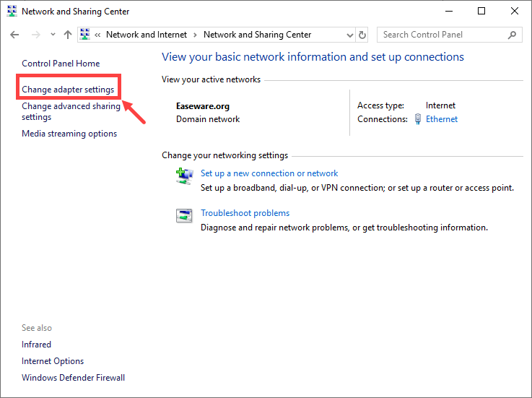Click the Set up new connection icon

(x=185, y=176)
